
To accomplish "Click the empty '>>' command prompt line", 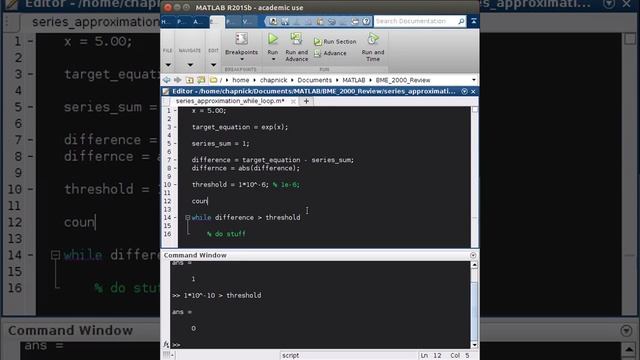I will tap(320, 345).
